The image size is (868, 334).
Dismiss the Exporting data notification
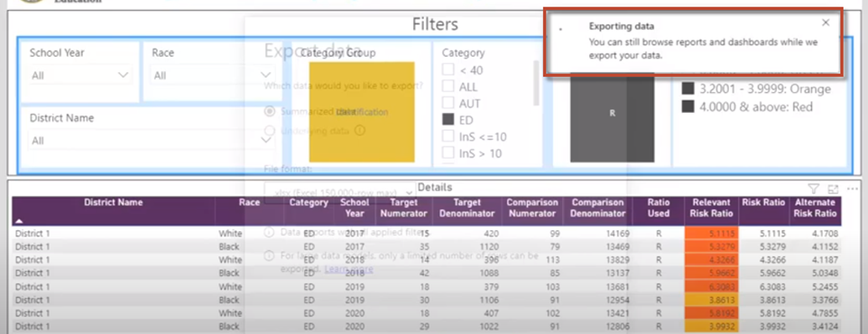tap(826, 23)
